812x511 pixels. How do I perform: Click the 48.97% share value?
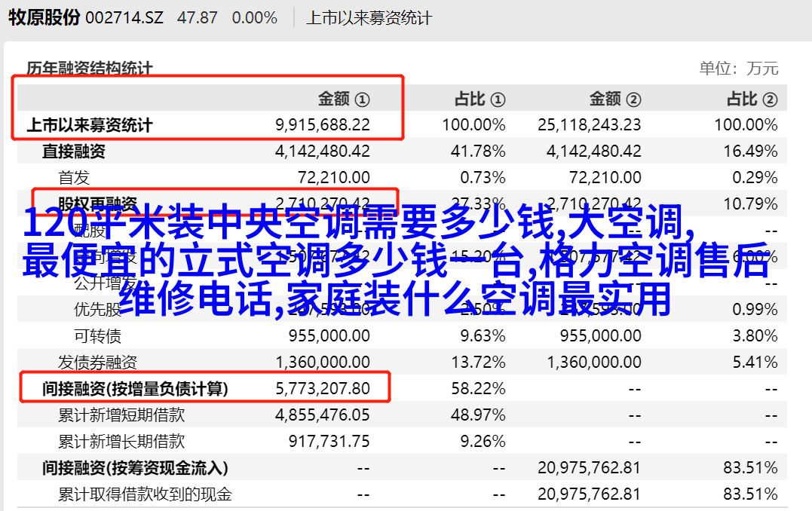[478, 415]
